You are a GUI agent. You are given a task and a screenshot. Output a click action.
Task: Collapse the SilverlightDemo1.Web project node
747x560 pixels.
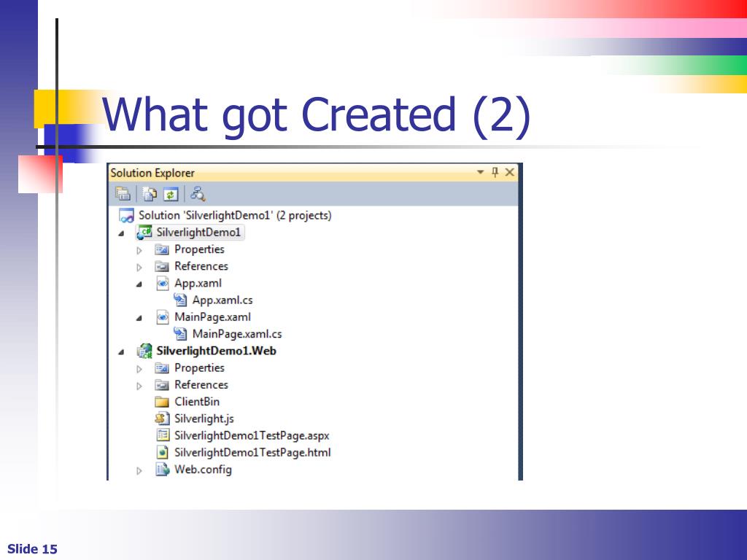122,352
